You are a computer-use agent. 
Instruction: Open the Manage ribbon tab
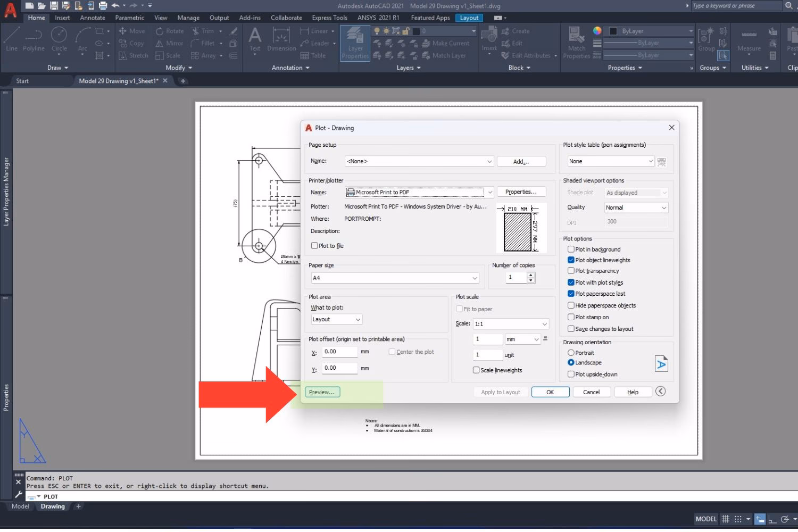[x=188, y=18]
